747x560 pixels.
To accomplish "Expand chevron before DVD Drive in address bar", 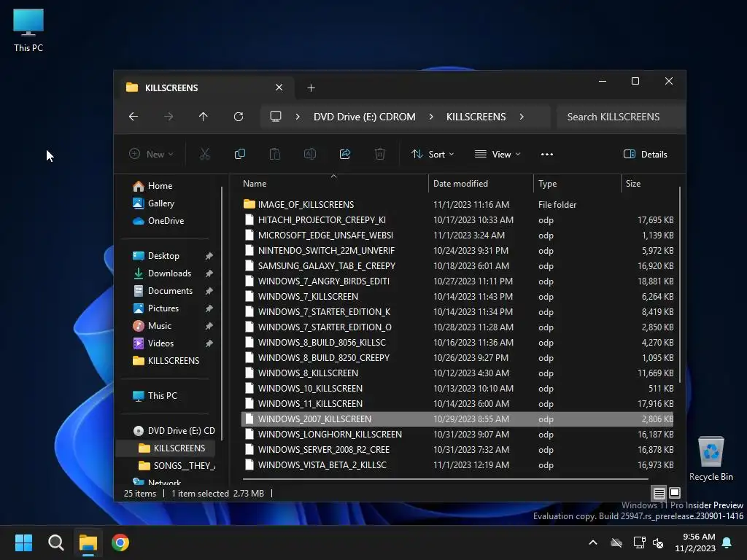I will 298,117.
